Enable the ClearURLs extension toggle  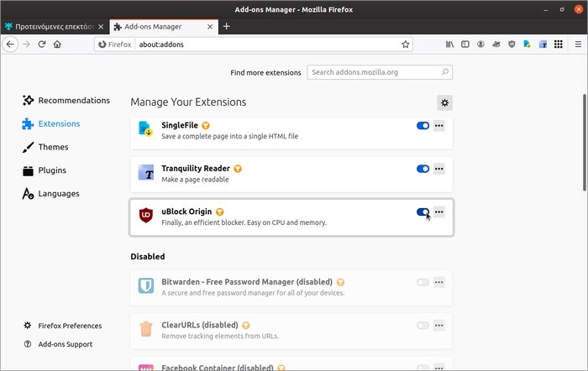(x=423, y=326)
